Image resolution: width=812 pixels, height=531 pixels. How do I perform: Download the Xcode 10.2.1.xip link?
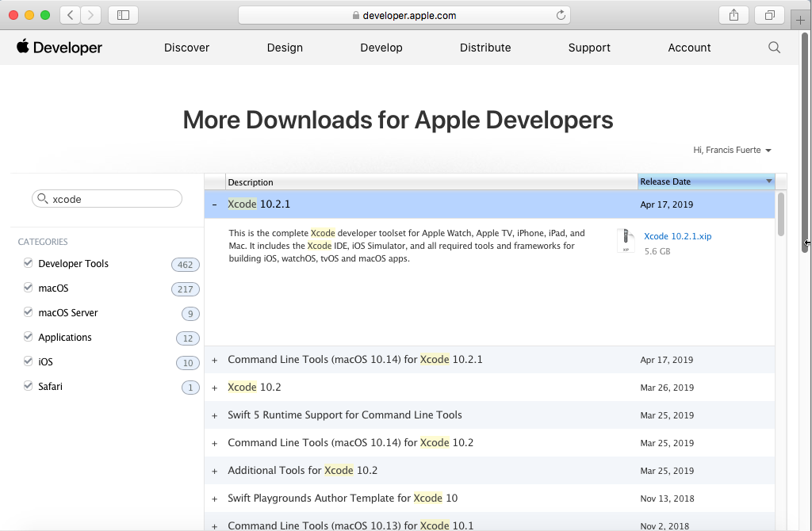[x=677, y=236]
